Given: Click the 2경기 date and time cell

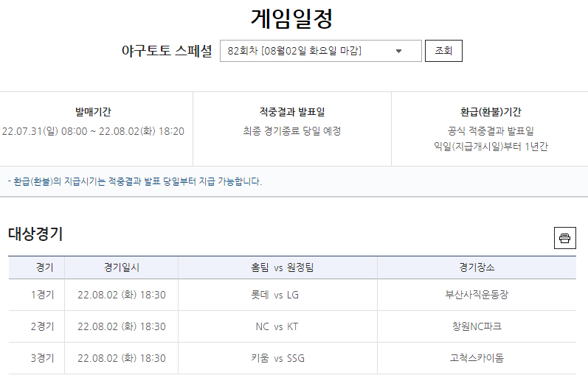Looking at the screenshot, I should [122, 326].
